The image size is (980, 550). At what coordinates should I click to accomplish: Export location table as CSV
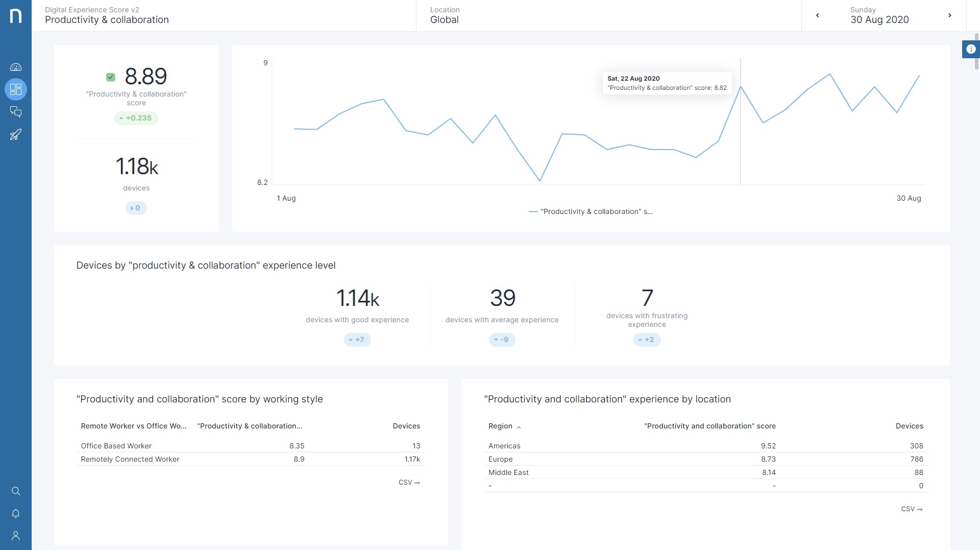911,509
